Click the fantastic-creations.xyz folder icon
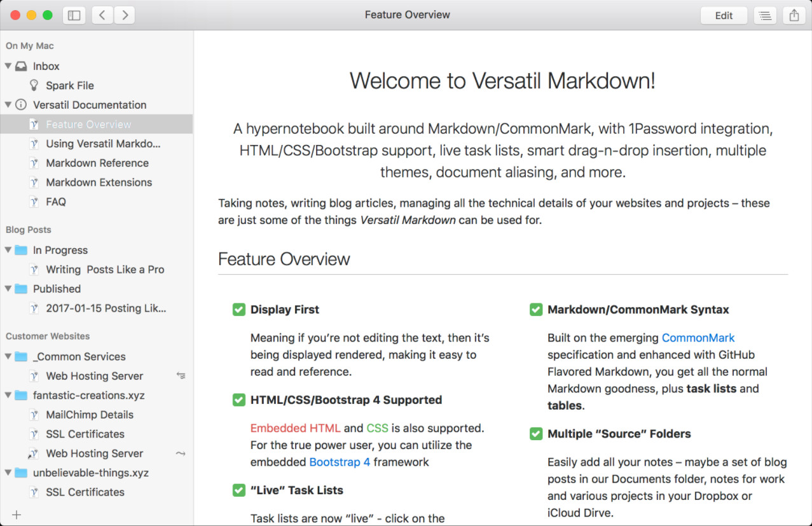This screenshot has width=812, height=526. pos(21,395)
